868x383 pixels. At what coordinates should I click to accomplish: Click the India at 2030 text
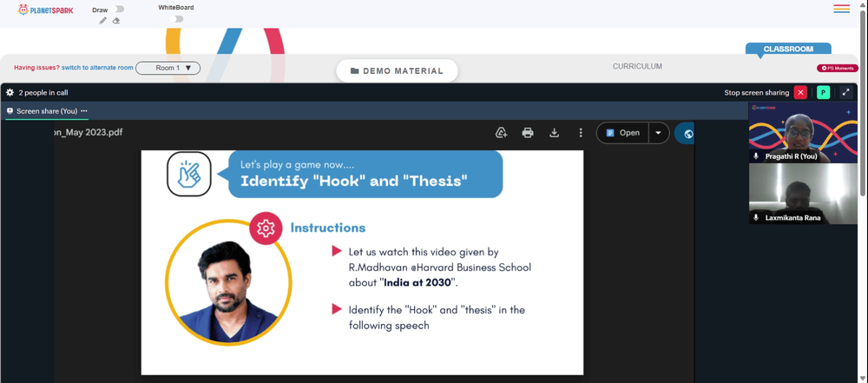click(418, 282)
